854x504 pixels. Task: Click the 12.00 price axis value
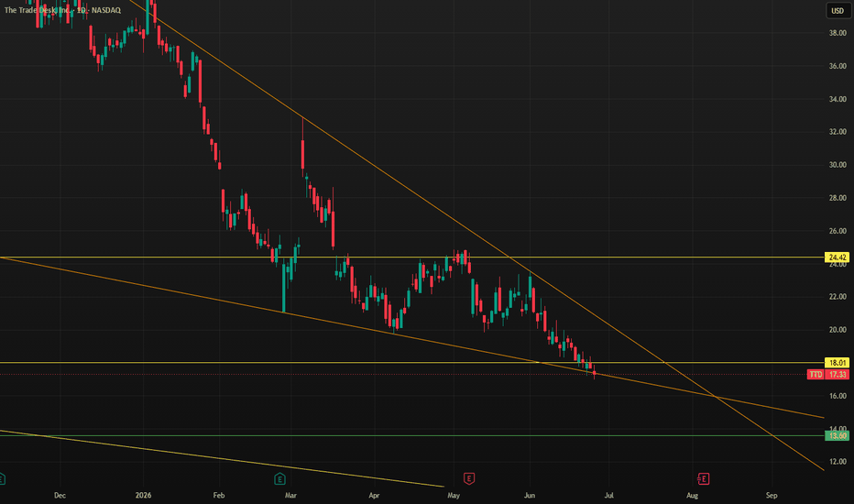pyautogui.click(x=838, y=462)
